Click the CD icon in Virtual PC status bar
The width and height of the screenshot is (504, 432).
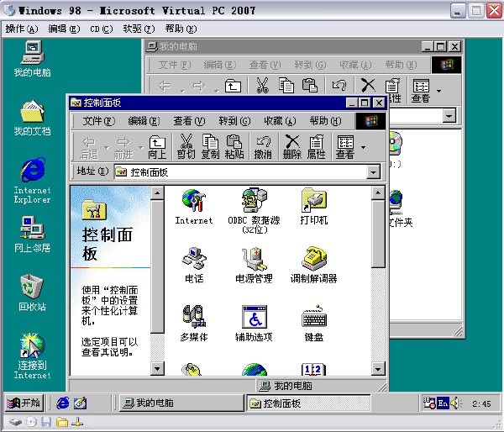31,422
